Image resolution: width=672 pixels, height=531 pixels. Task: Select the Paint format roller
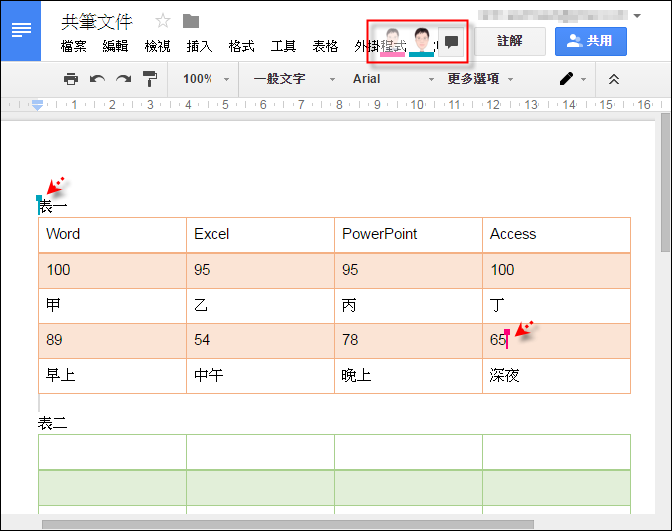(x=150, y=79)
